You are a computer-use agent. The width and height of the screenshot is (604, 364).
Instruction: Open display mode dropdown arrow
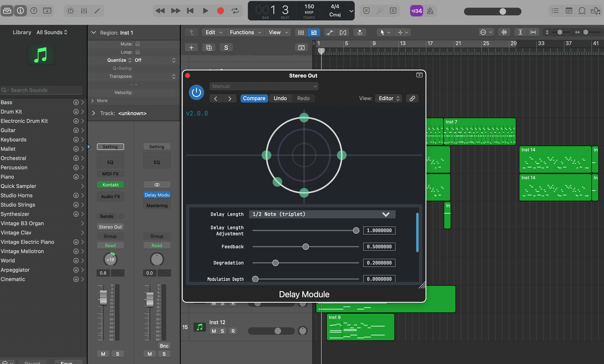[x=351, y=11]
